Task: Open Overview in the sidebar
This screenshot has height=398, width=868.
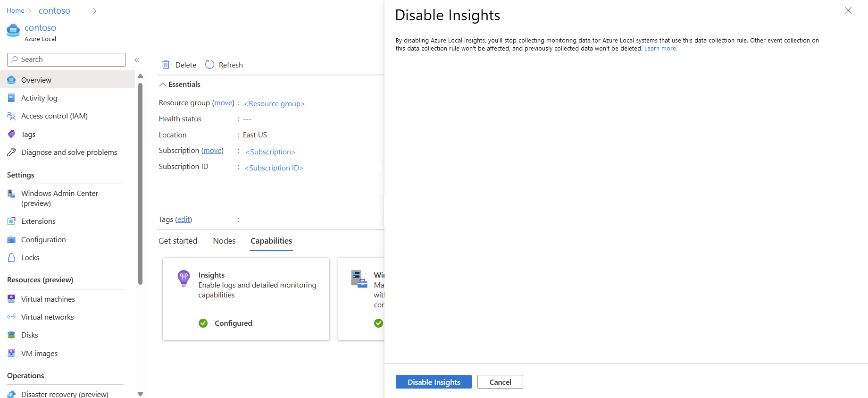Action: tap(67, 80)
